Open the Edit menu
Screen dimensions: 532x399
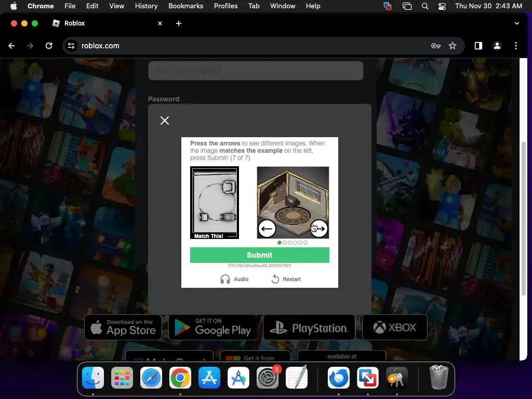coord(92,6)
